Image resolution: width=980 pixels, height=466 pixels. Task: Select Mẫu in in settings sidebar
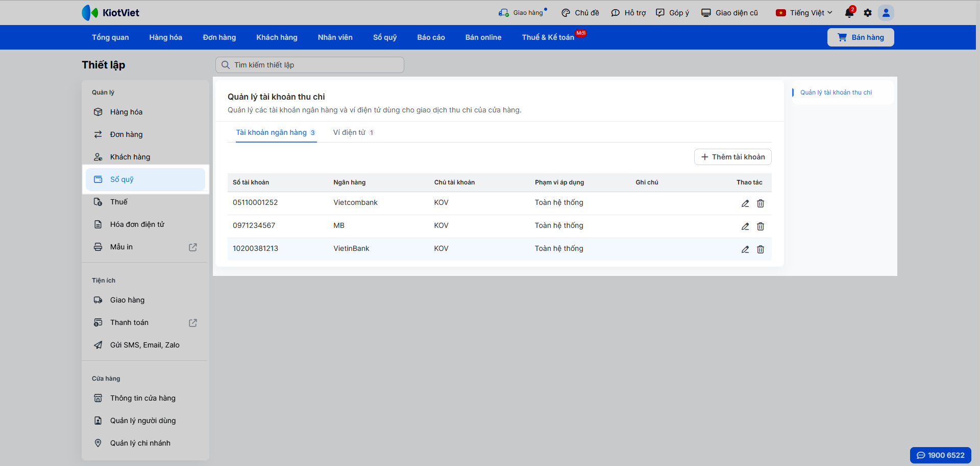[x=145, y=247]
